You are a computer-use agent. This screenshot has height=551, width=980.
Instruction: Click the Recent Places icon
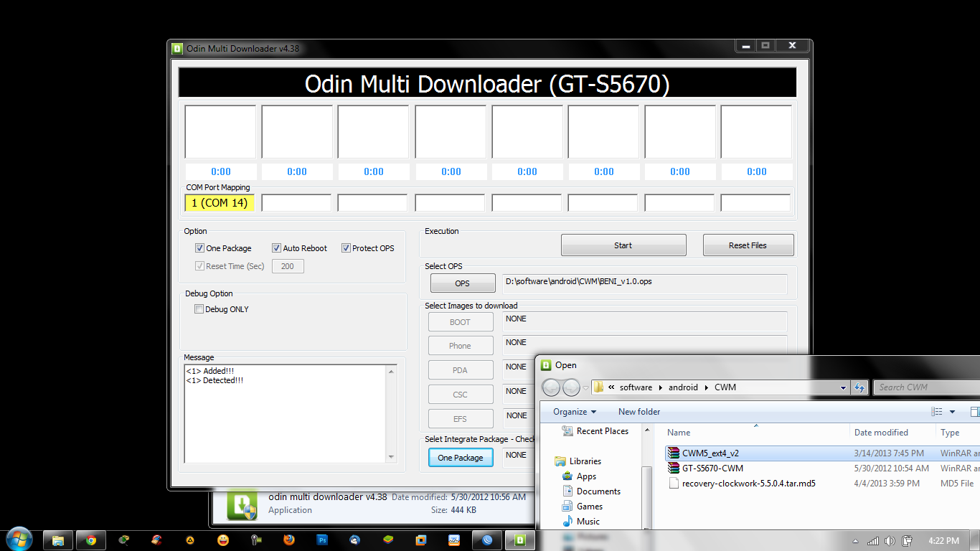pyautogui.click(x=567, y=431)
